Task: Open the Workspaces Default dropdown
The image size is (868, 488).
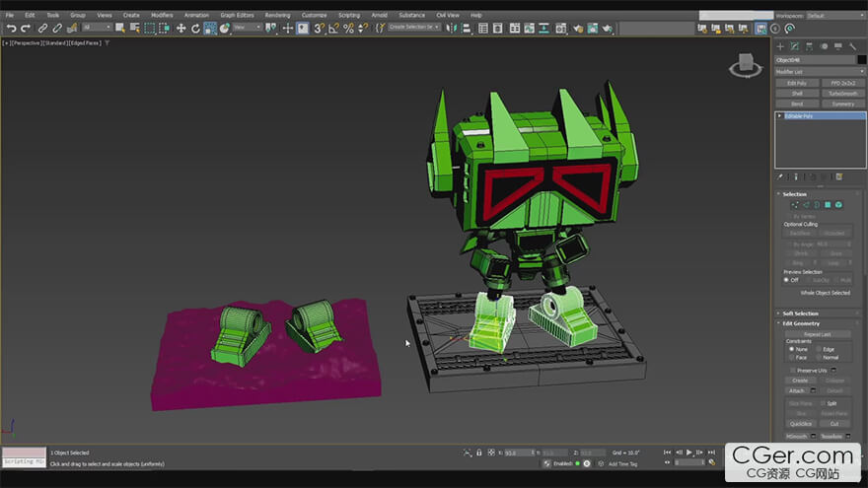Action: (836, 16)
